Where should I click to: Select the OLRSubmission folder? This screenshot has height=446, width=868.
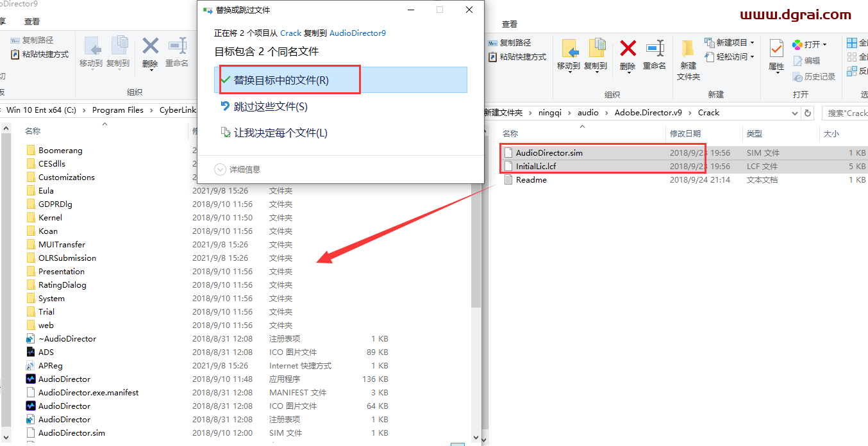coord(67,258)
